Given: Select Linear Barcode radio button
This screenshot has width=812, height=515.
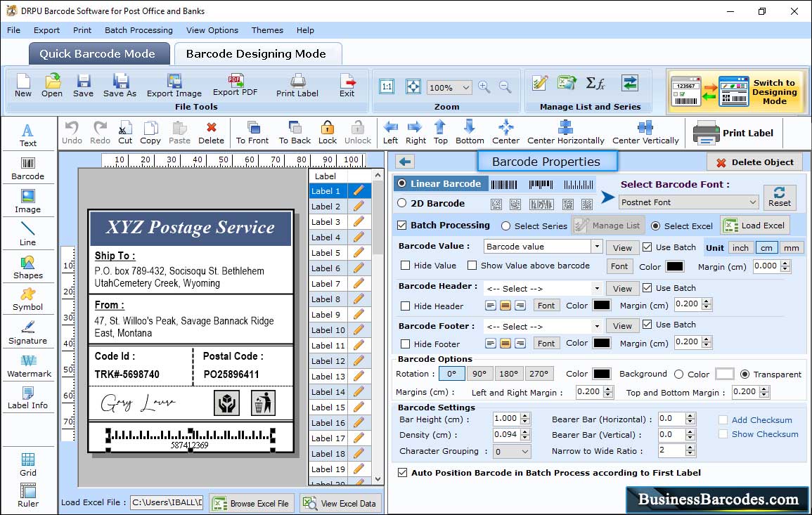Looking at the screenshot, I should tap(402, 183).
